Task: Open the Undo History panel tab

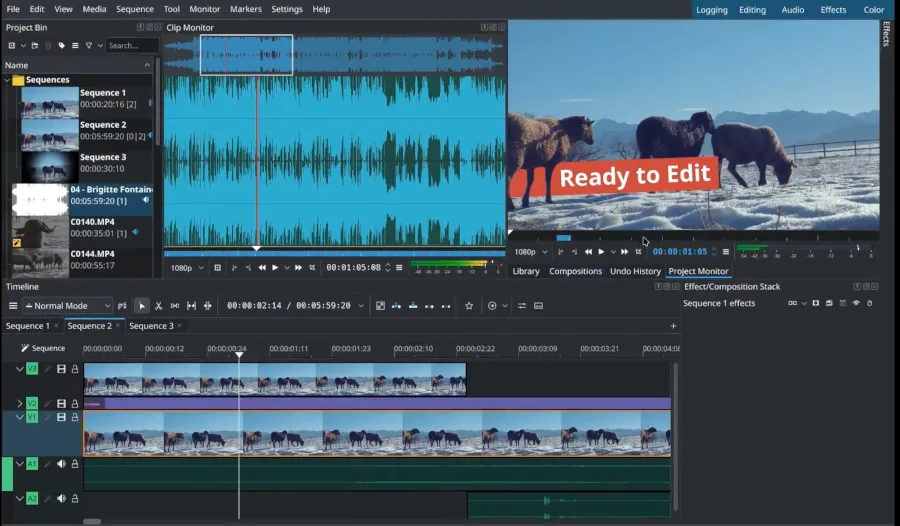Action: (x=635, y=271)
